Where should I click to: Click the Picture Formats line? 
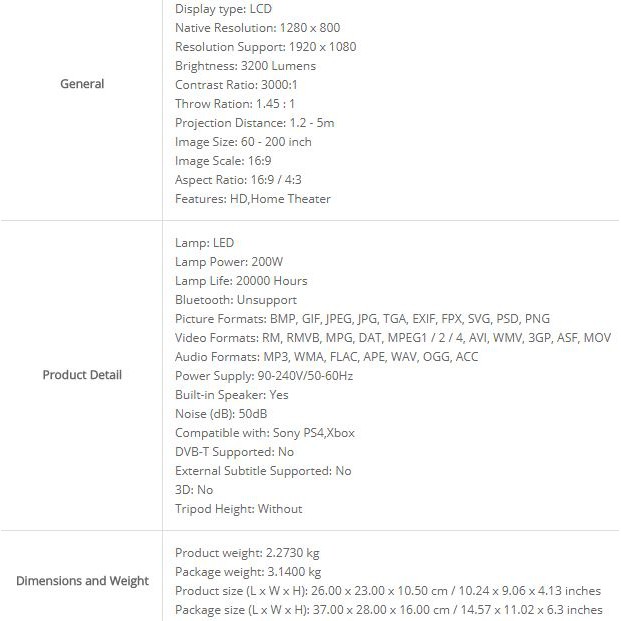coord(362,319)
